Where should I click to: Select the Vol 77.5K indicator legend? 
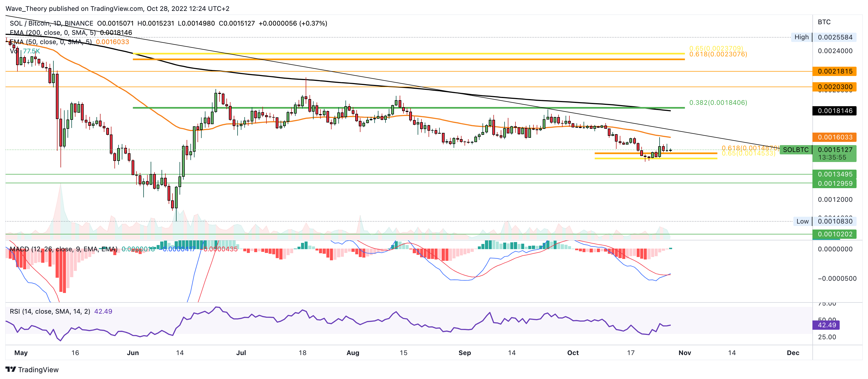tap(25, 51)
